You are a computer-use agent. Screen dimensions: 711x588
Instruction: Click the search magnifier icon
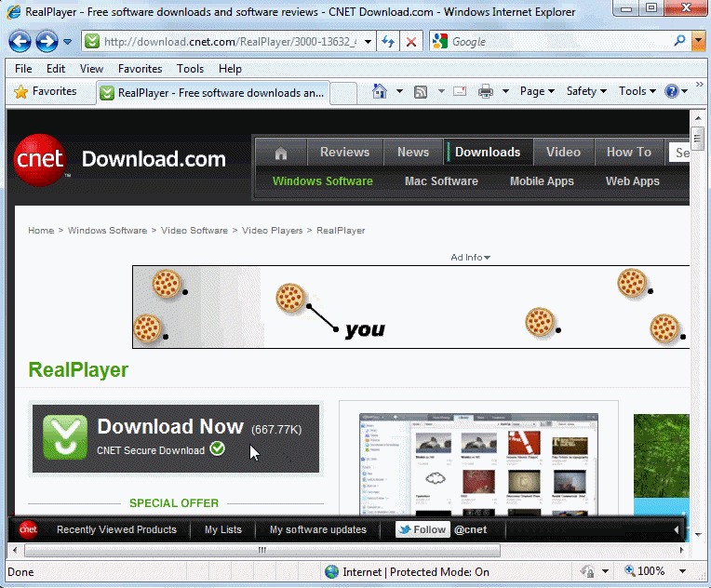click(679, 41)
